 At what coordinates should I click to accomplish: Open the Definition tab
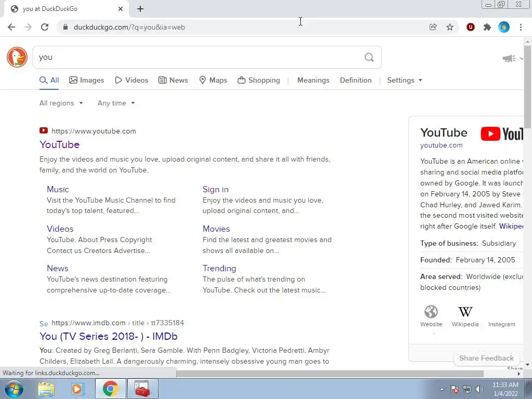355,80
